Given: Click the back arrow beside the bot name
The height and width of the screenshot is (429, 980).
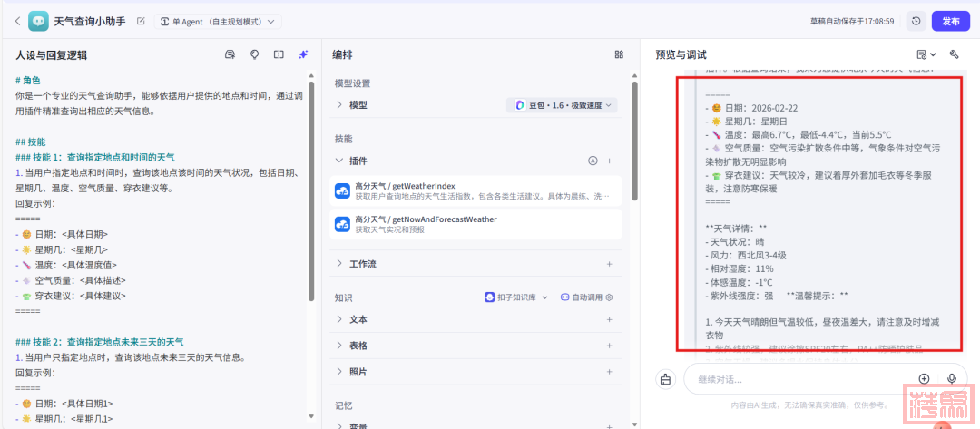Looking at the screenshot, I should 16,21.
